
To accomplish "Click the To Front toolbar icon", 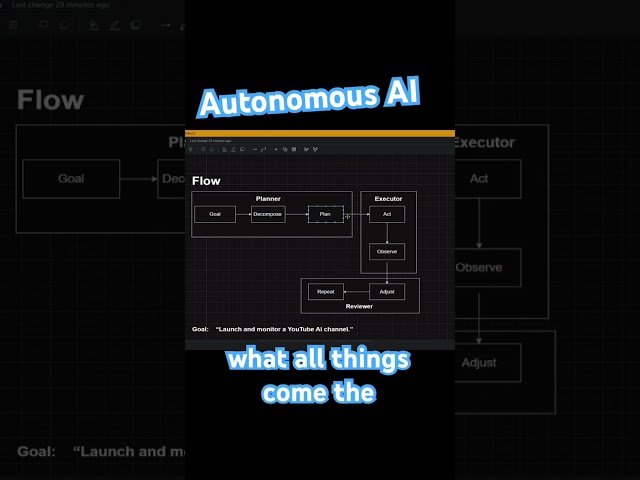I will click(x=203, y=149).
